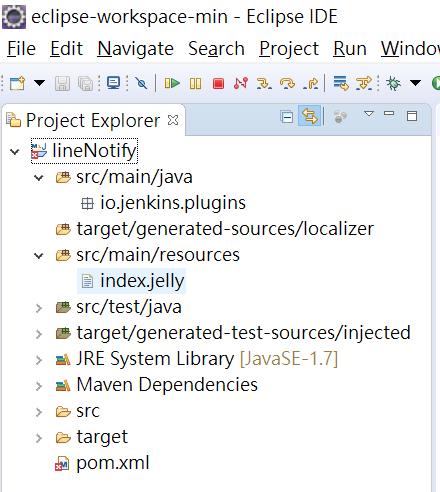Click the Resume debug toolbar icon
440x492 pixels.
tap(172, 83)
